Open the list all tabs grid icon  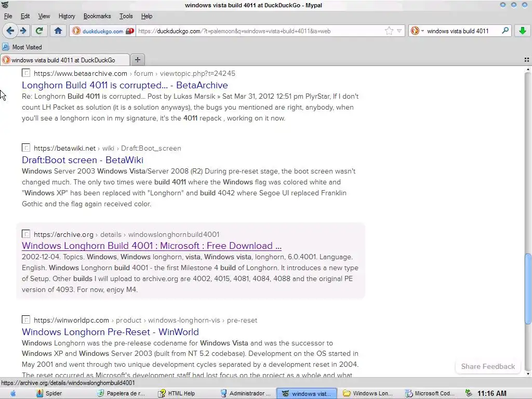coord(527,60)
